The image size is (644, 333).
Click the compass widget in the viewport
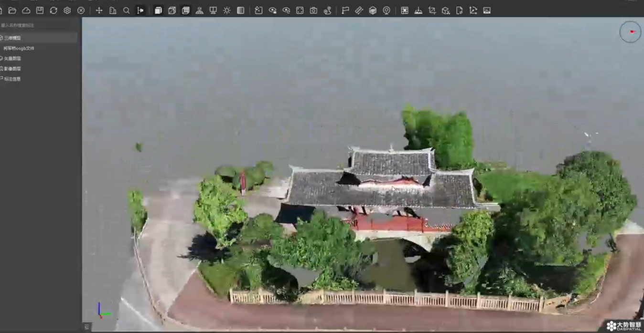click(x=630, y=32)
